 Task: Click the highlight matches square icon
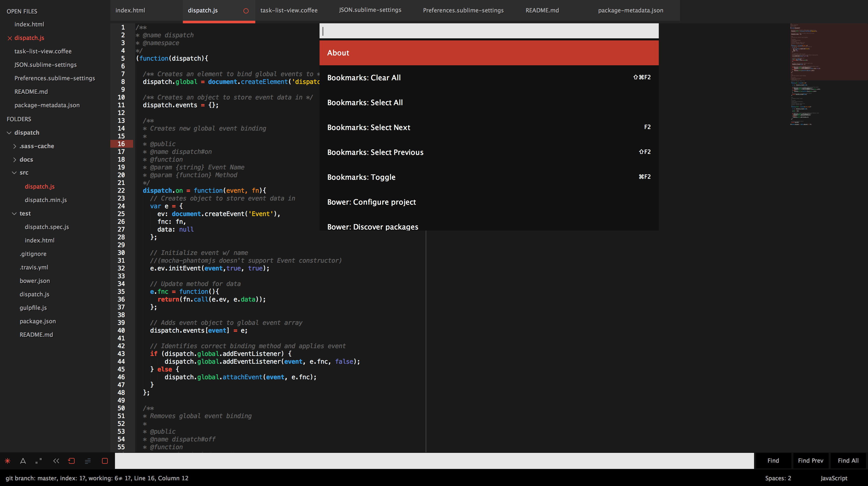coord(105,461)
